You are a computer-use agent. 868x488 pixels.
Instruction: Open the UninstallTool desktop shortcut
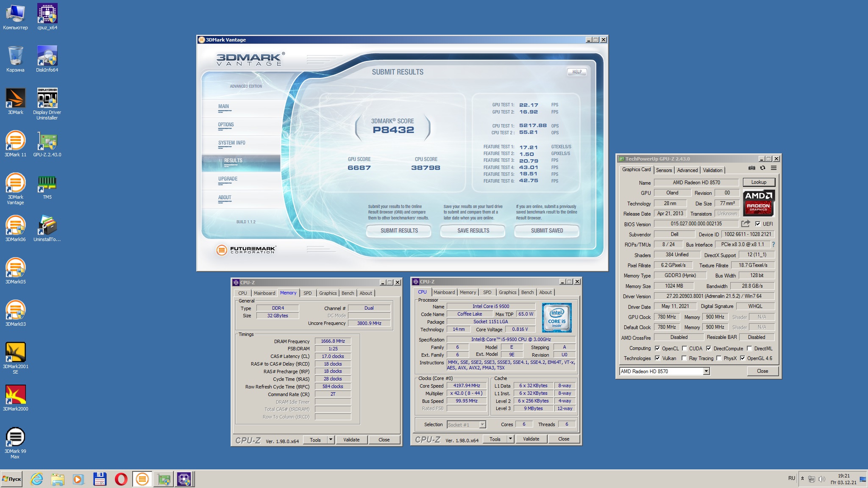(47, 229)
